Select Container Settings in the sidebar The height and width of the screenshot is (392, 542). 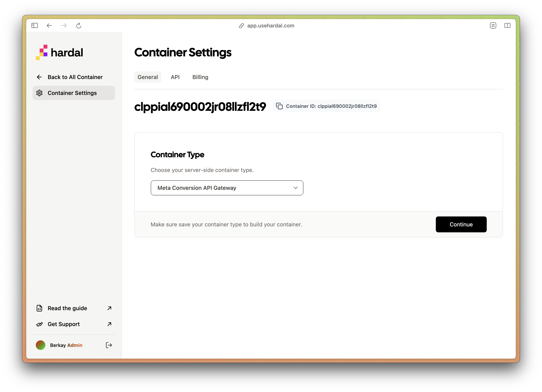[74, 93]
